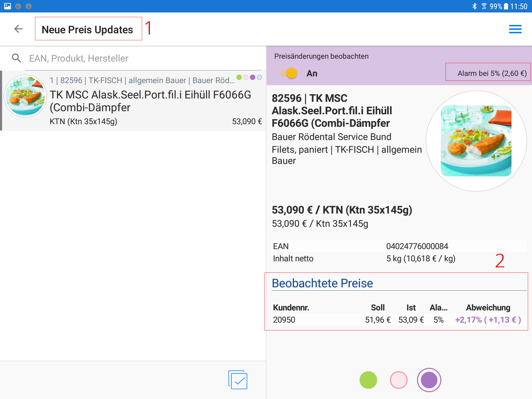Screen dimensions: 532x399
Task: Click the search magnifier icon
Action: tap(17, 58)
